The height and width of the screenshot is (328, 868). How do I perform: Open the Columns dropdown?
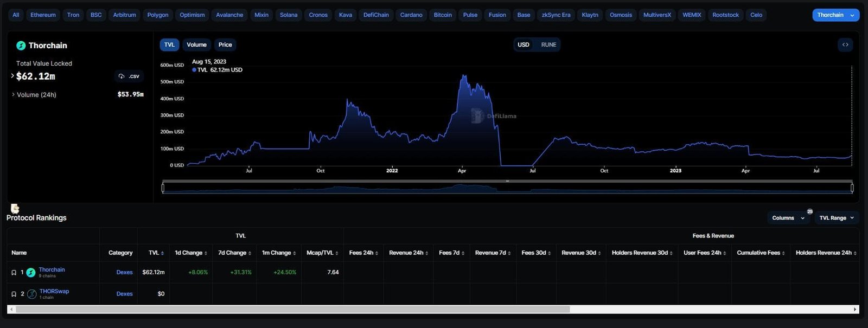pos(788,218)
